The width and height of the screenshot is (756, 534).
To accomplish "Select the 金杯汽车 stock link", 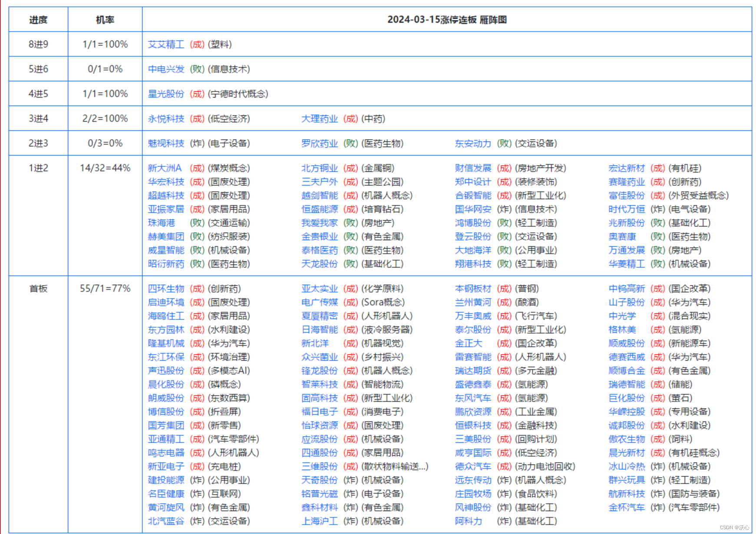I will (x=627, y=508).
